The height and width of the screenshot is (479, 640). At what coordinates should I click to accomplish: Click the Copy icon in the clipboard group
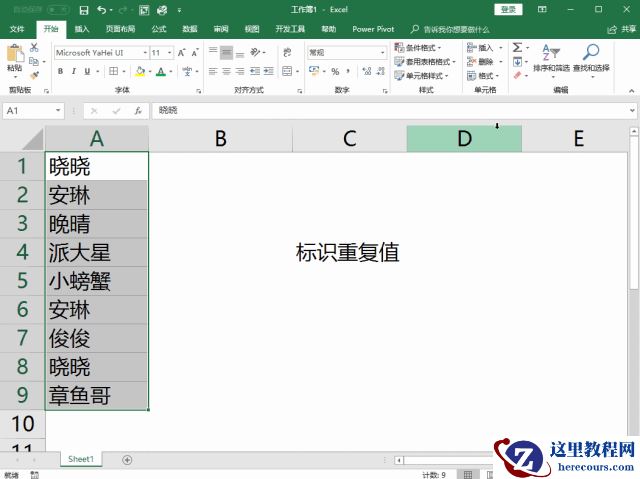pos(34,61)
